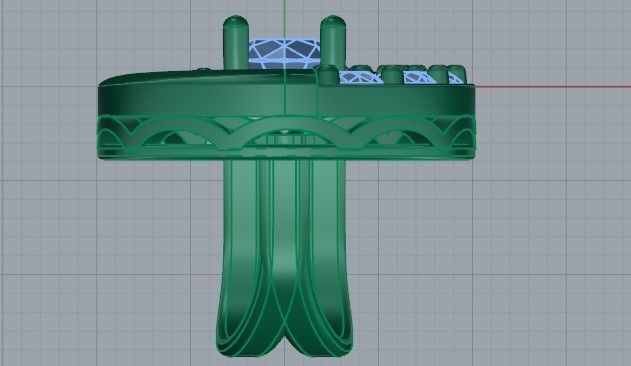Screen dimensions: 631x366
Task: Select the arched gallery band of the ring
Action: click(x=286, y=137)
